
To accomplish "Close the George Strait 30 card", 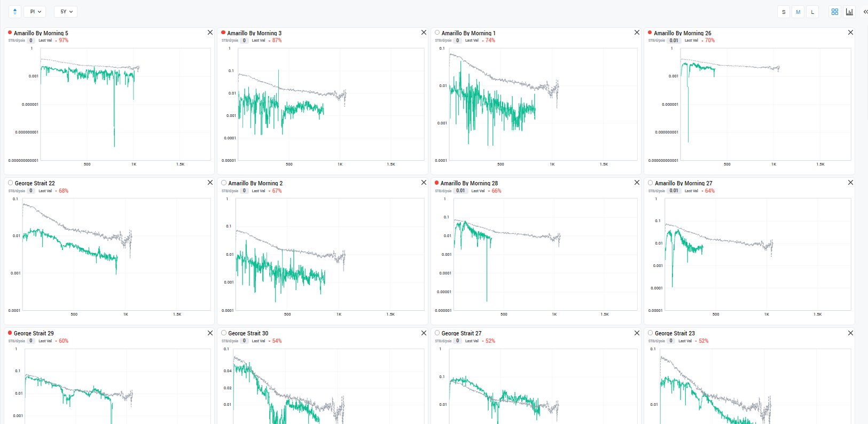I will 424,333.
